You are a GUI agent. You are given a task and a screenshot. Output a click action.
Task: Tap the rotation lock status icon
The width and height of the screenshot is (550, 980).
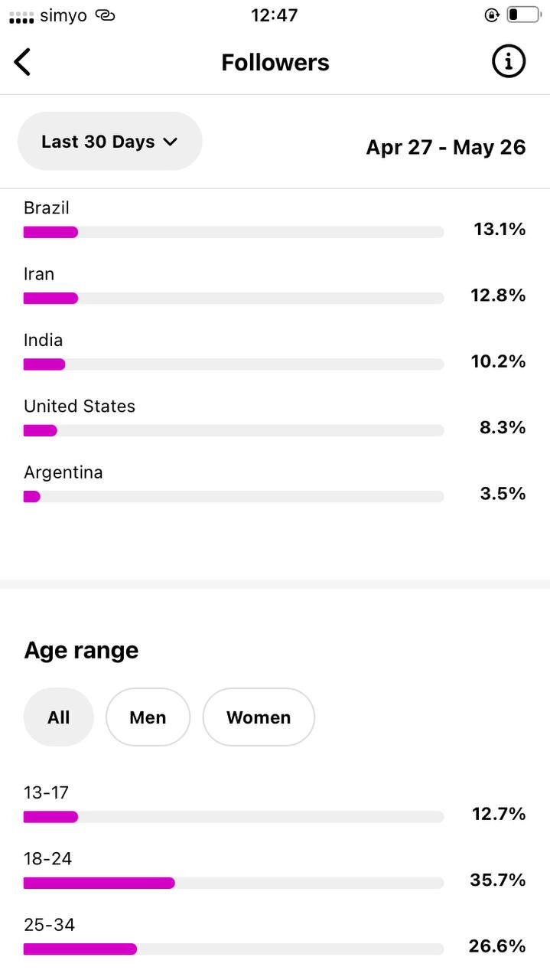coord(492,15)
